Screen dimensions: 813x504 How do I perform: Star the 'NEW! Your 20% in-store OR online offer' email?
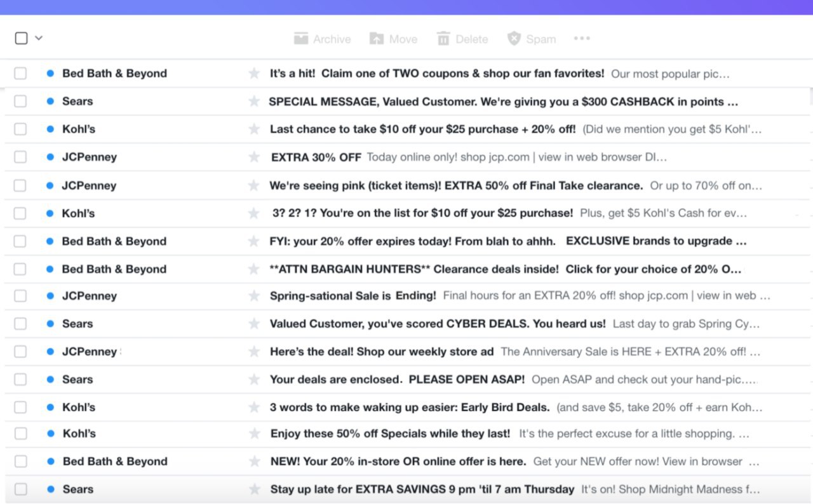[255, 461]
